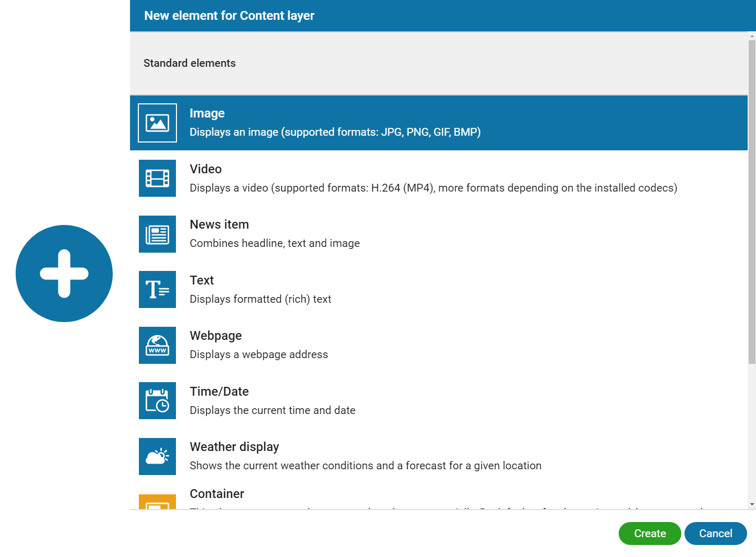Viewport: 756px width, 557px height.
Task: Click the Image element icon
Action: (x=157, y=123)
